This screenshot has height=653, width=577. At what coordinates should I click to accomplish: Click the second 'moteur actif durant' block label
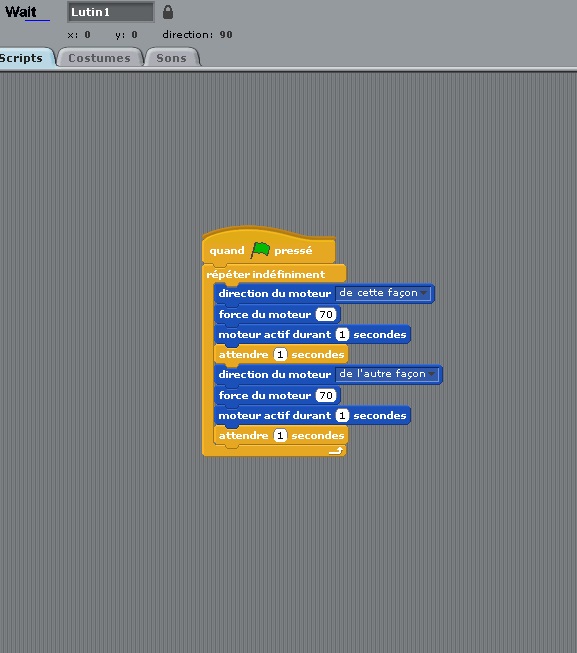[275, 416]
